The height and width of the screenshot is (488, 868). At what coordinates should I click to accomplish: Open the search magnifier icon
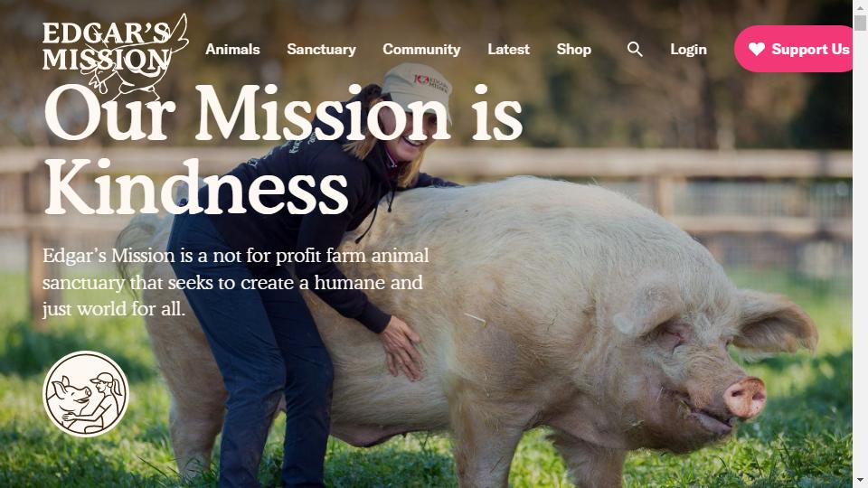(x=635, y=49)
